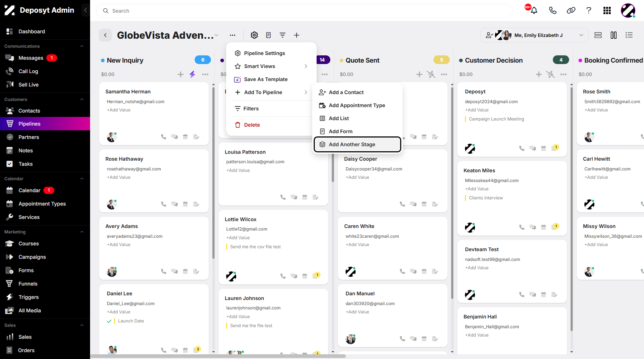Screen dimensions: 644x359
Task: Click call icon on Samantha Herman card
Action: (x=164, y=137)
